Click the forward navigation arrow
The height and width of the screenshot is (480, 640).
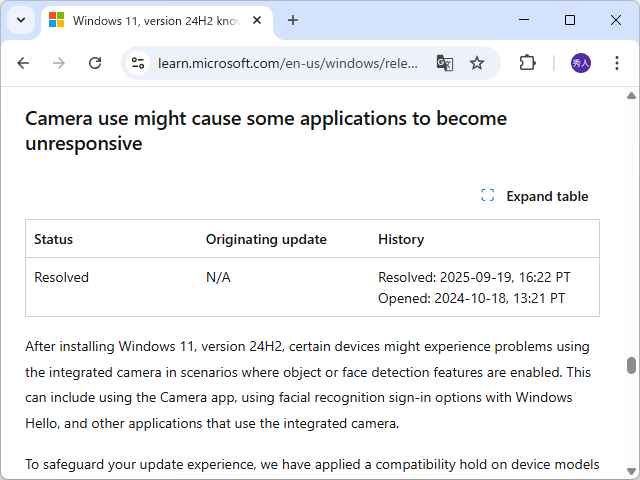pyautogui.click(x=59, y=63)
